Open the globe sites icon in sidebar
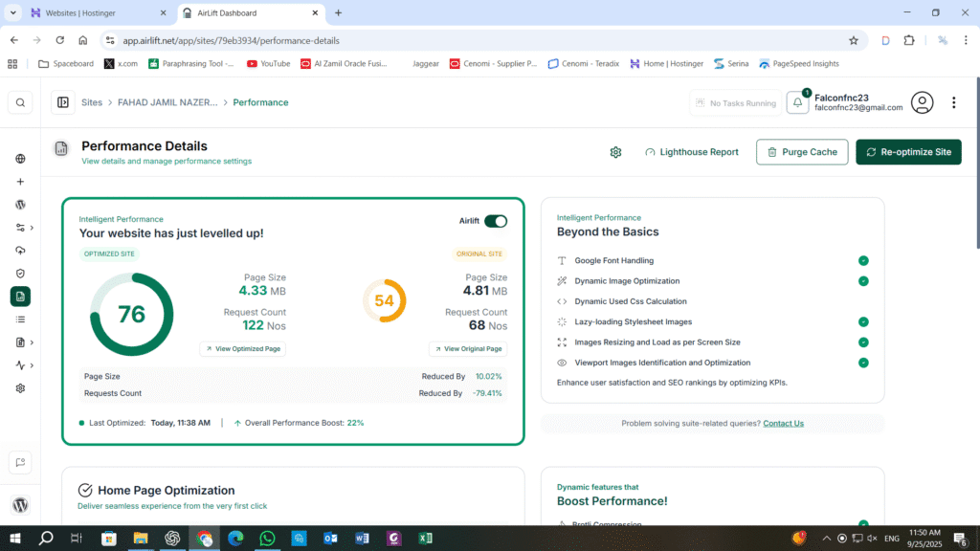Screen dimensions: 980x551 tap(20, 159)
